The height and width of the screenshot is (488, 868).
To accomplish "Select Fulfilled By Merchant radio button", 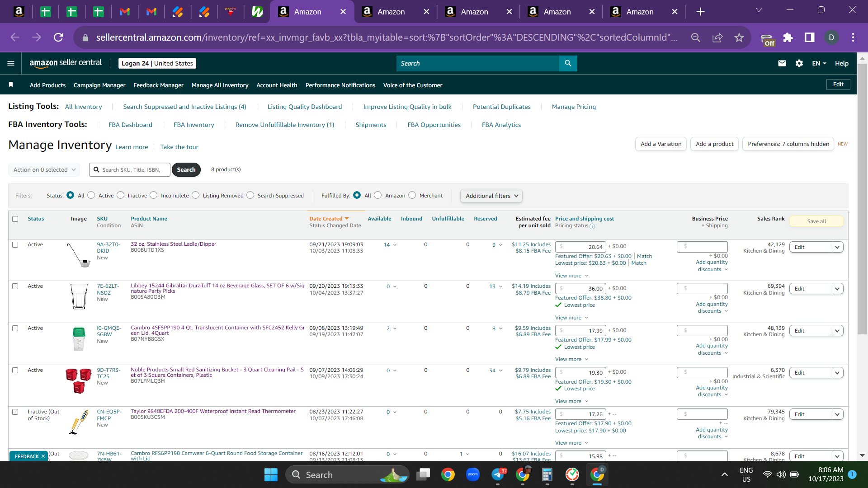I will [x=412, y=195].
